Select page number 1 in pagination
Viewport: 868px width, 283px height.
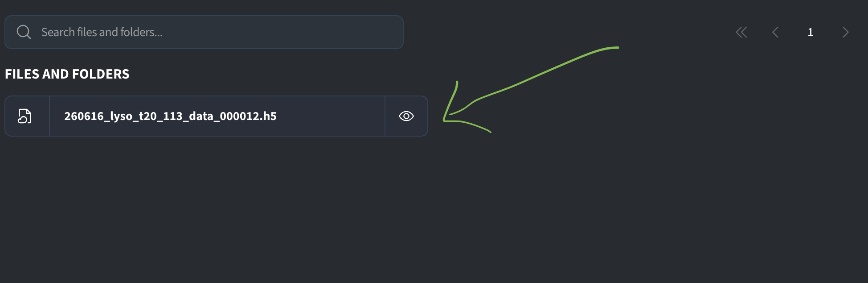811,32
